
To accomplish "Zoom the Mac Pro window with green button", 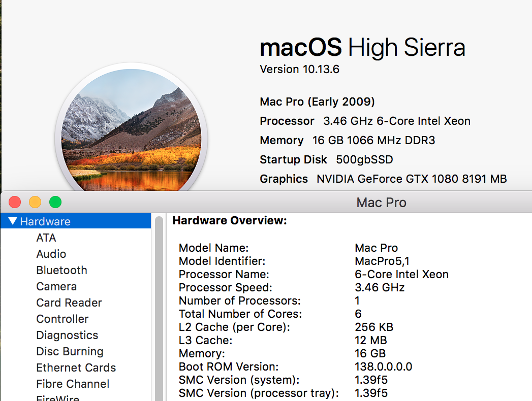I will [55, 202].
